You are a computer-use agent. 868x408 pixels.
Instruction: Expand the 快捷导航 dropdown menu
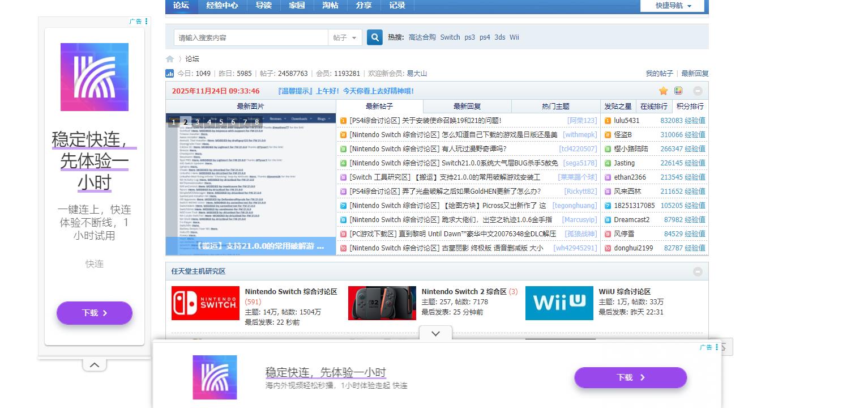(x=672, y=6)
